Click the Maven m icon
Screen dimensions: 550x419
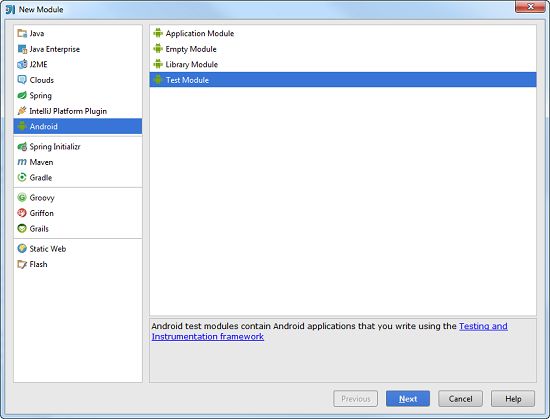click(x=22, y=162)
